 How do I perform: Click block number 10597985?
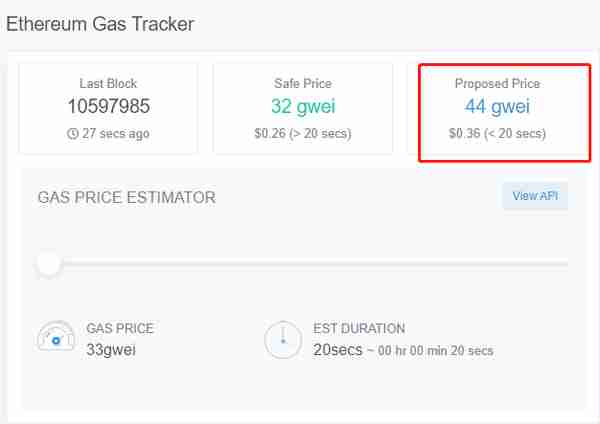(x=109, y=106)
